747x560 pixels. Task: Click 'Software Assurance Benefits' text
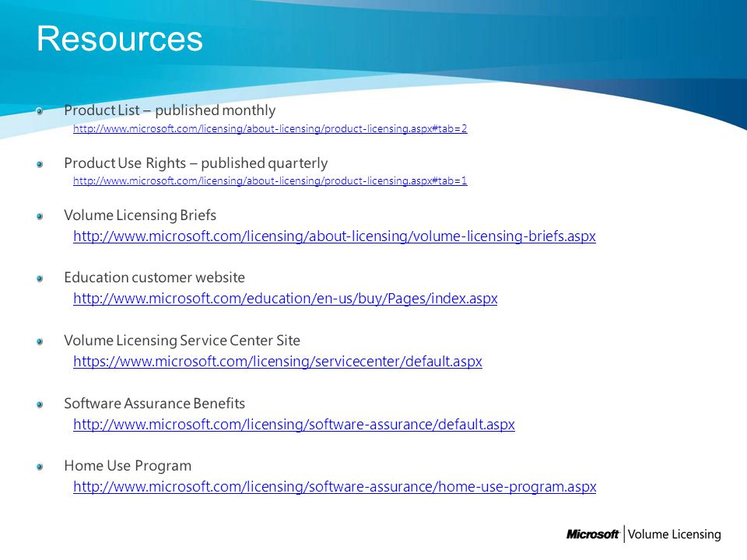[154, 404]
